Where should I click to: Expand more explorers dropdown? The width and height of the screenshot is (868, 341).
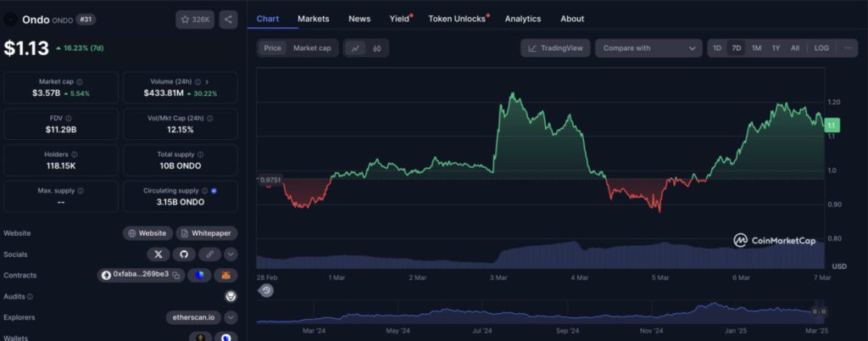point(231,317)
